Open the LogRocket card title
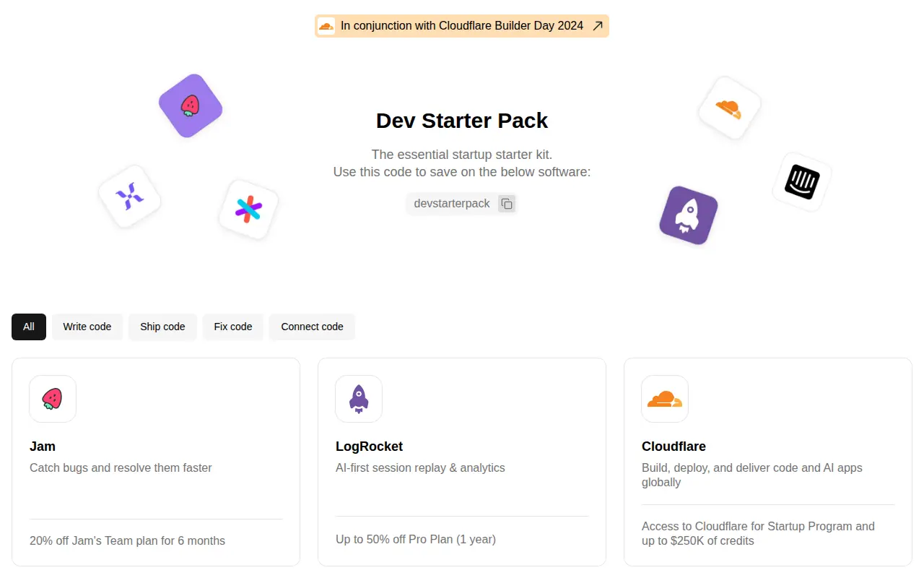Screen dimensions: 924x578 pyautogui.click(x=369, y=447)
